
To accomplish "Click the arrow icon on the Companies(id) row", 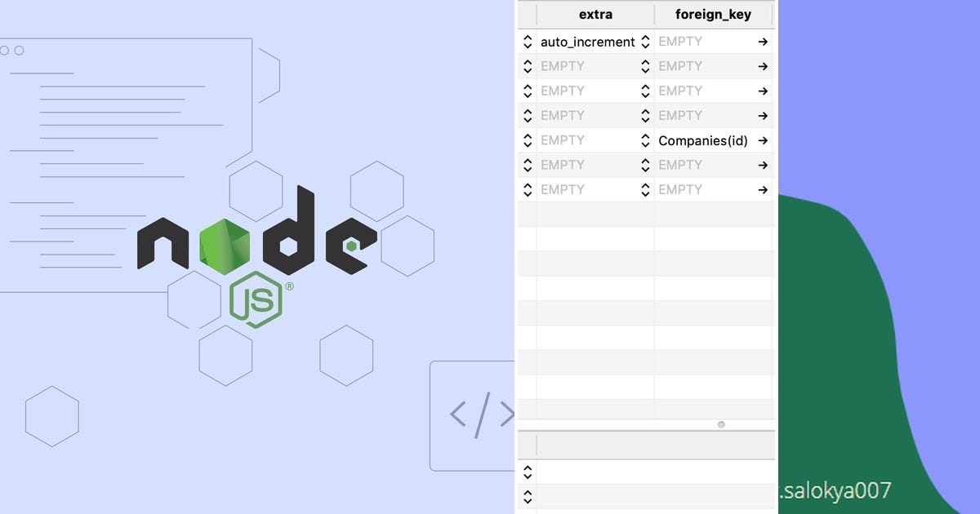I will tap(762, 140).
